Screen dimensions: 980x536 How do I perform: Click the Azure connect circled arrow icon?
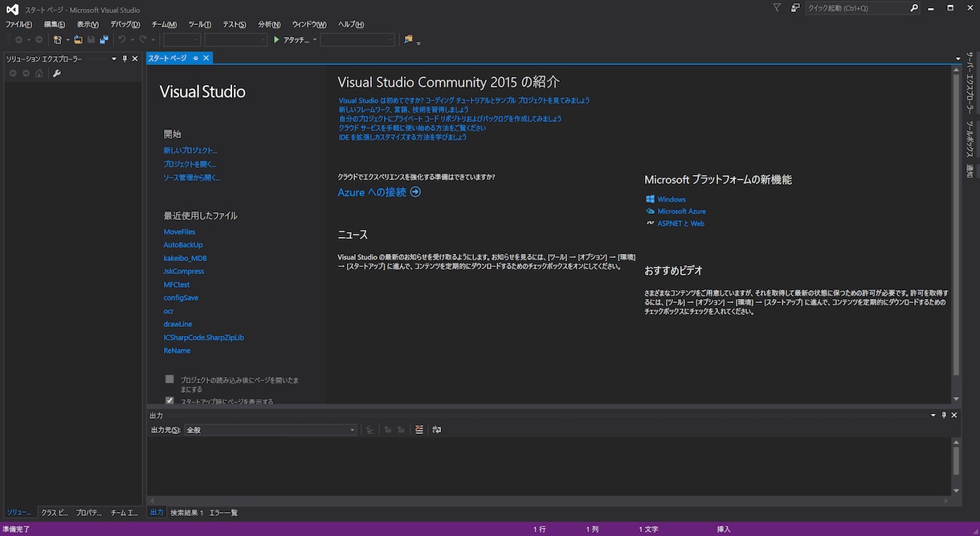(x=415, y=192)
